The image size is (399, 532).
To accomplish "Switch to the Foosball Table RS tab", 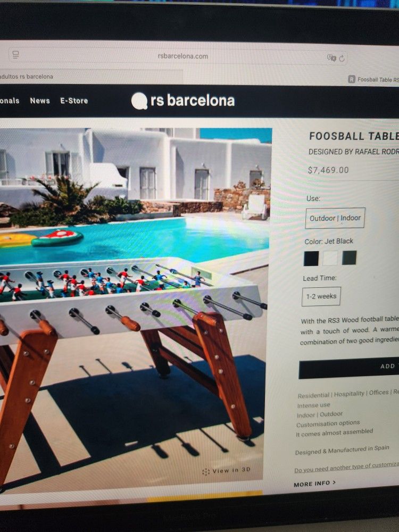I will pos(373,79).
